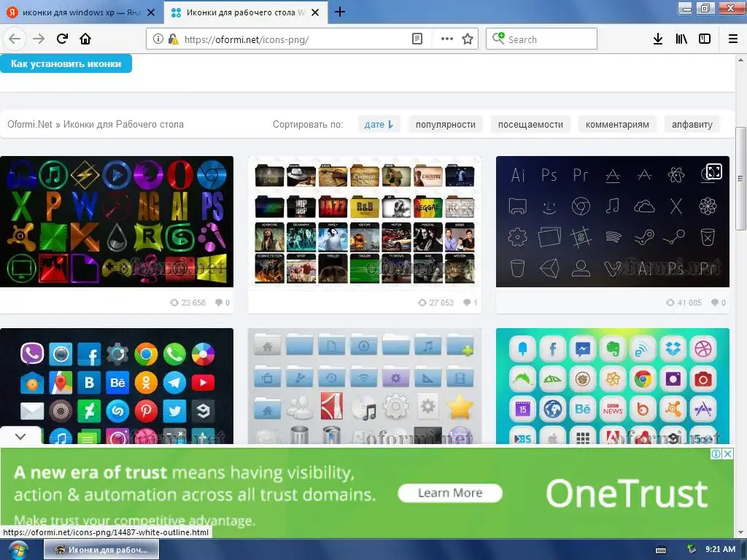Sort by комментариям
Image resolution: width=747 pixels, height=560 pixels.
(617, 124)
